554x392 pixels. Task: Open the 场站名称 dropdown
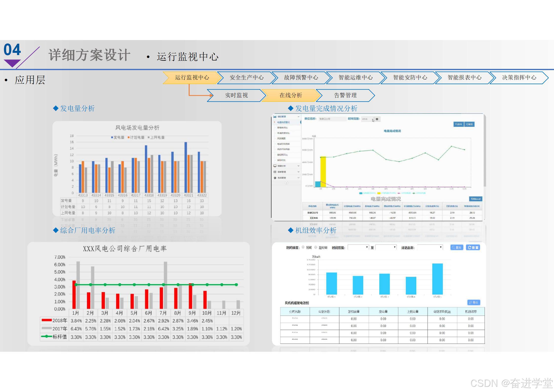[430, 247]
